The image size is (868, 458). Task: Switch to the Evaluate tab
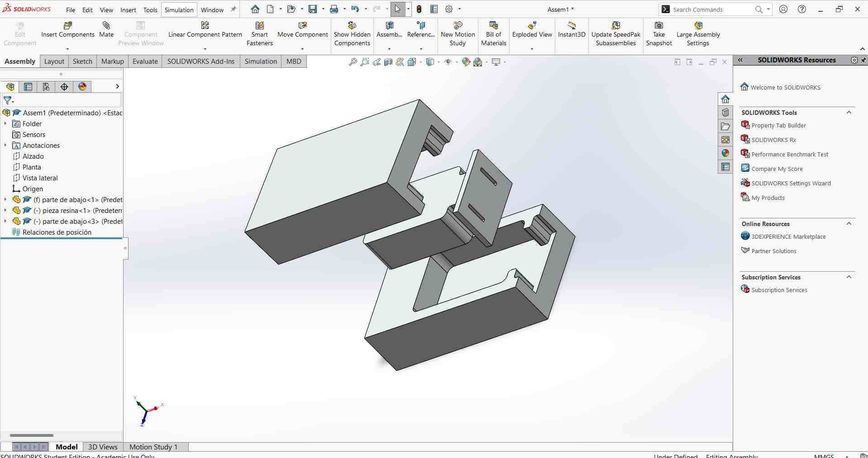pos(145,61)
